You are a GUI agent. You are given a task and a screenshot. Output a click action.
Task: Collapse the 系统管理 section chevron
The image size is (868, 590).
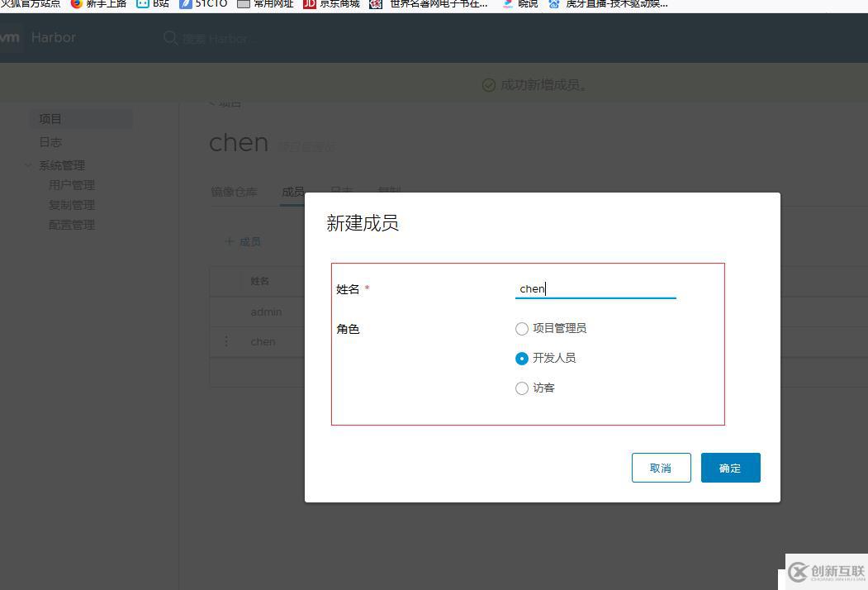(28, 164)
